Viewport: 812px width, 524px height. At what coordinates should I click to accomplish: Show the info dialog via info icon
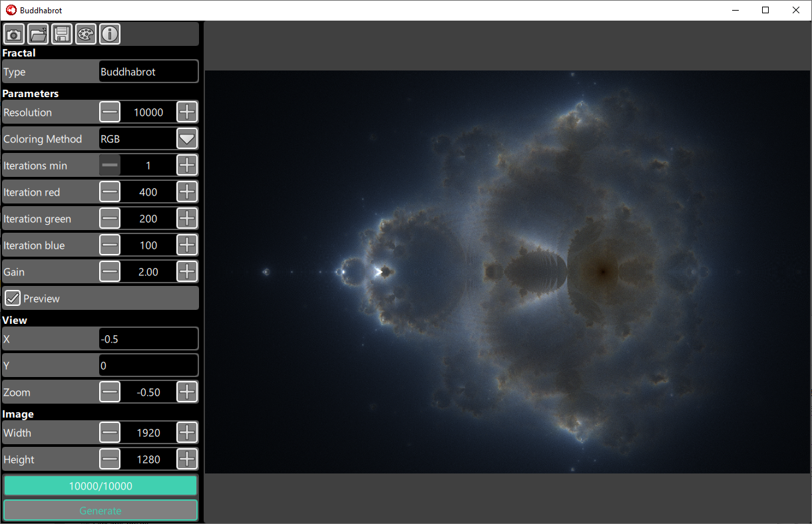(110, 34)
